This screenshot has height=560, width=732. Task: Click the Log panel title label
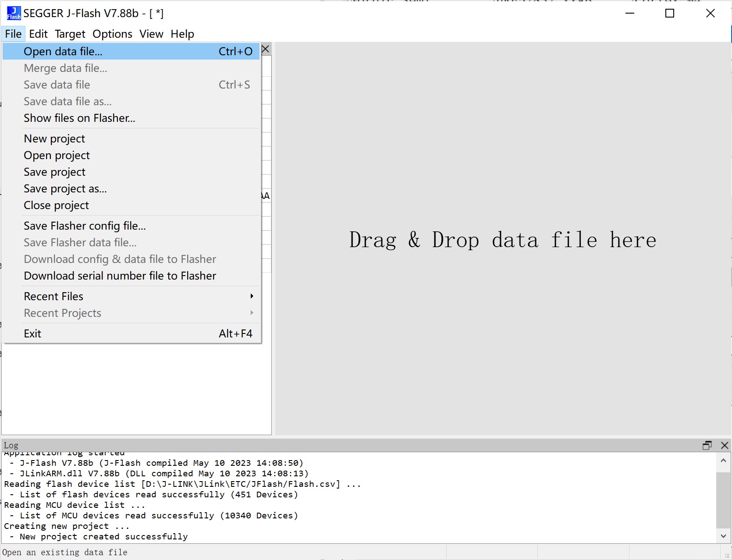[x=11, y=445]
